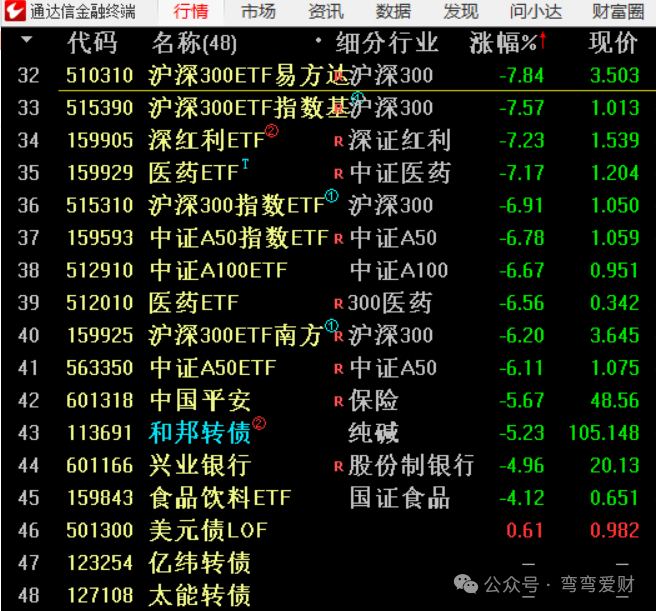656x611 pixels.
Task: Click the 通达信 red logo icon
Action: 15,11
